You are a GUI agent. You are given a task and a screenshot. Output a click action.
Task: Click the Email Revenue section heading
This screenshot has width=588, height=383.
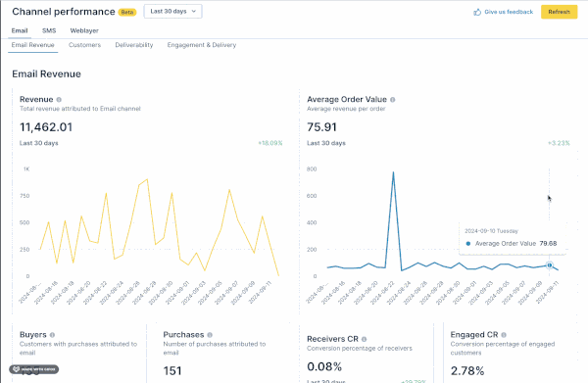click(46, 74)
